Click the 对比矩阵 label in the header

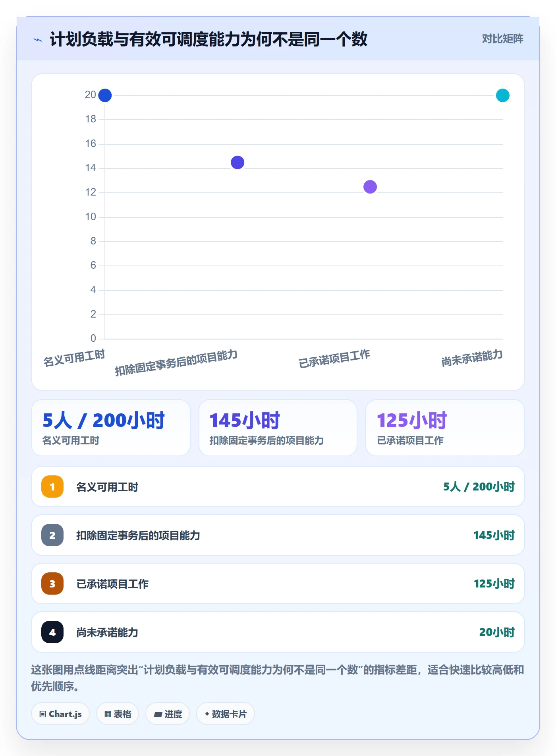(502, 39)
